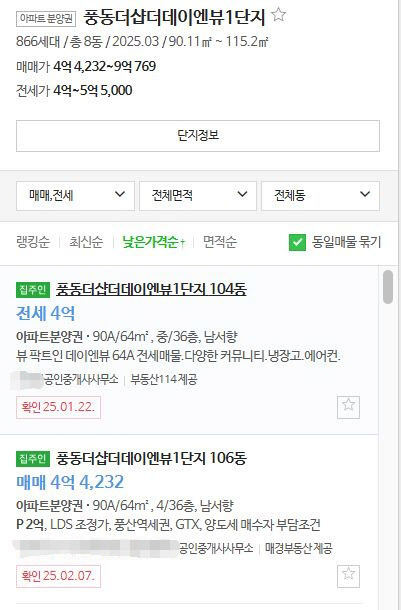Viewport: 401px width, 610px height.
Task: Select the 낮은가격순 sort option
Action: coord(153,242)
